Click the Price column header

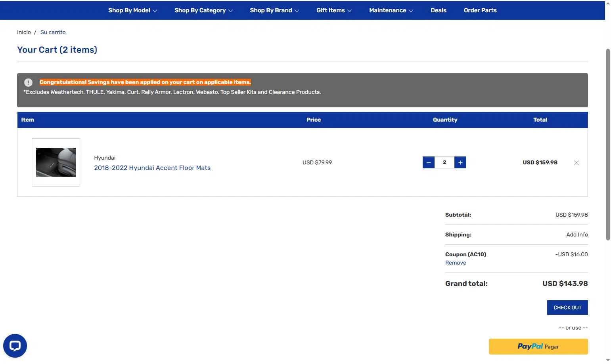(x=314, y=120)
